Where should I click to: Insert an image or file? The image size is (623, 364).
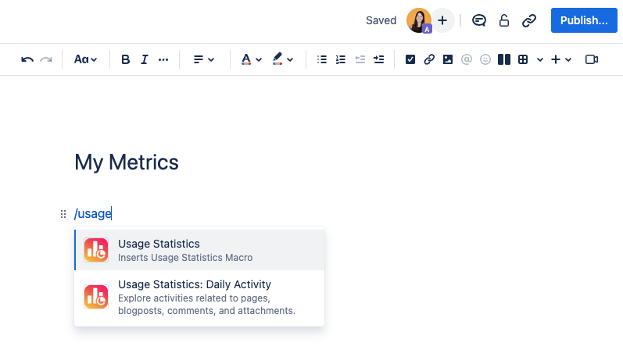[448, 59]
